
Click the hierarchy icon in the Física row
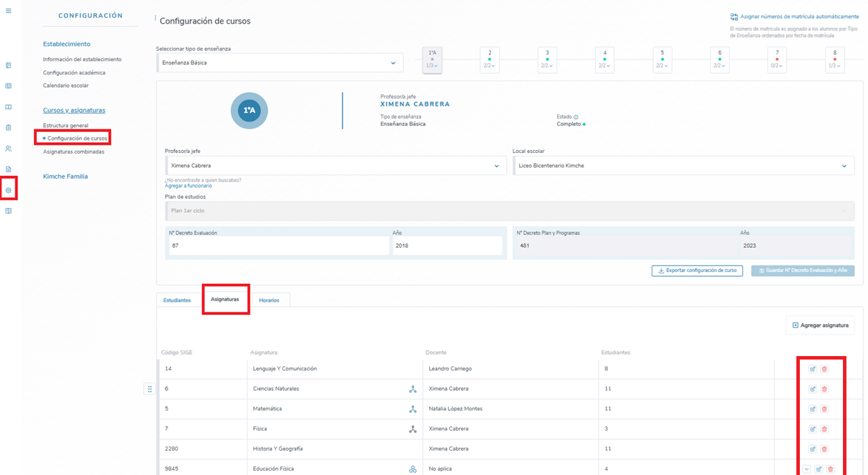(412, 429)
